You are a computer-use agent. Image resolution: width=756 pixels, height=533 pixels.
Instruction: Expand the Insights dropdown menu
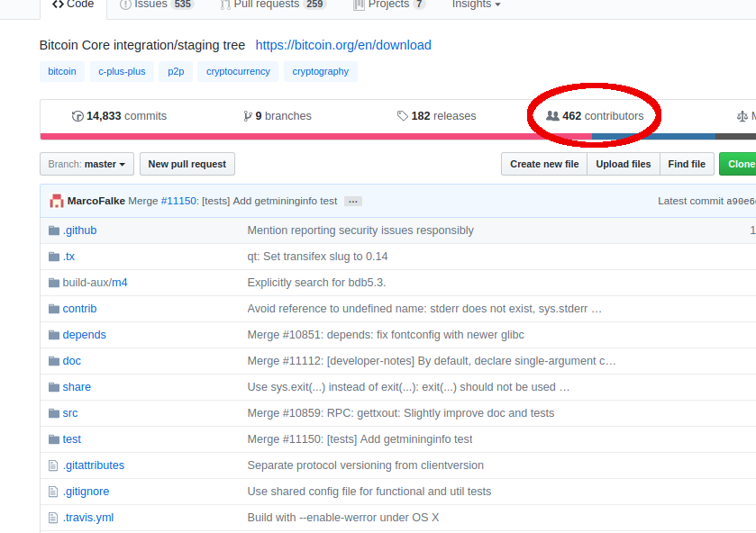477,5
